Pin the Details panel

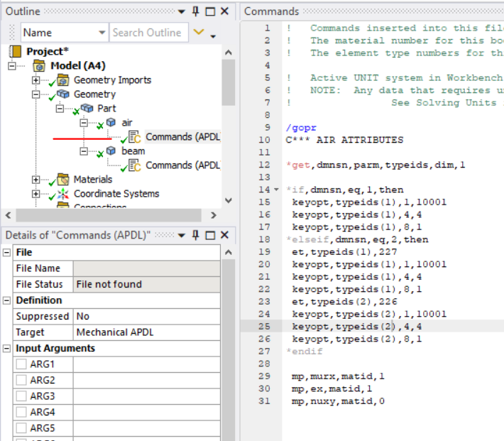coord(195,235)
